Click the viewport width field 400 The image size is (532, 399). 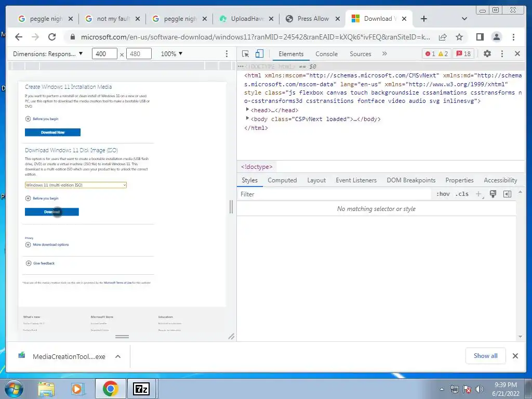[x=104, y=54]
